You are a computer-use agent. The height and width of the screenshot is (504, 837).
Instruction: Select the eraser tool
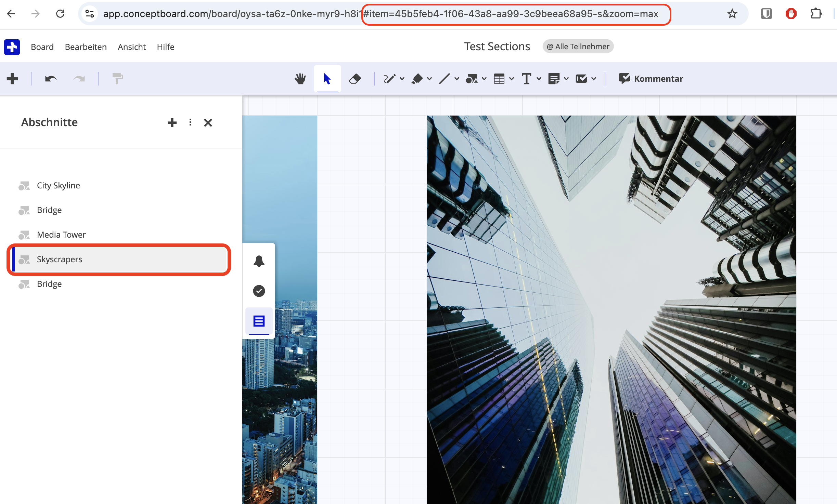coord(355,79)
